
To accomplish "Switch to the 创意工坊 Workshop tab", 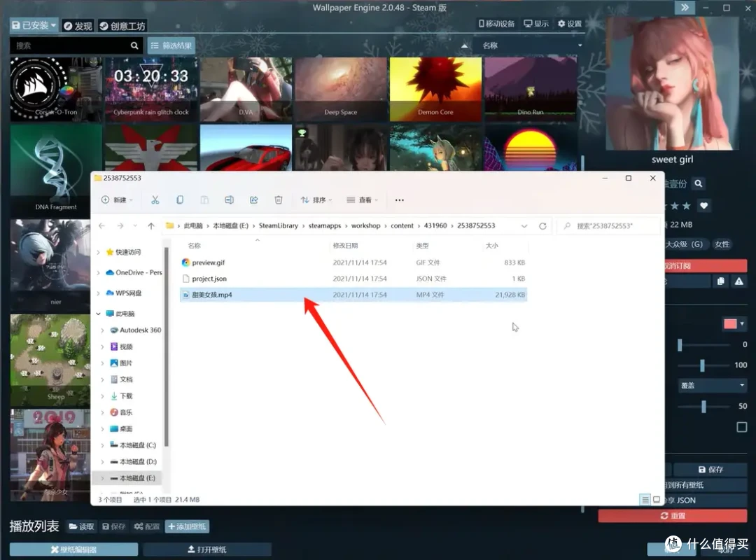I will click(x=122, y=26).
